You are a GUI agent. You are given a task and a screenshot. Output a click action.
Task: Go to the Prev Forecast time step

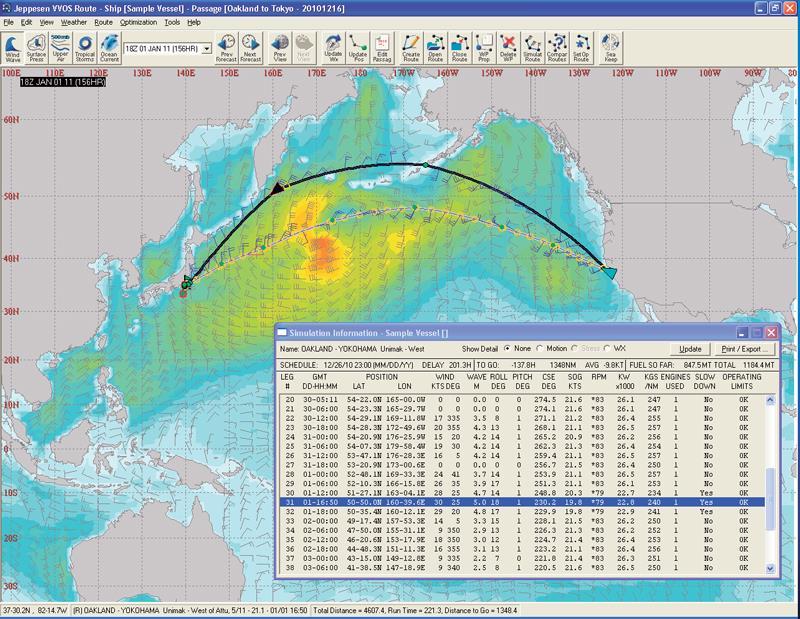point(226,49)
